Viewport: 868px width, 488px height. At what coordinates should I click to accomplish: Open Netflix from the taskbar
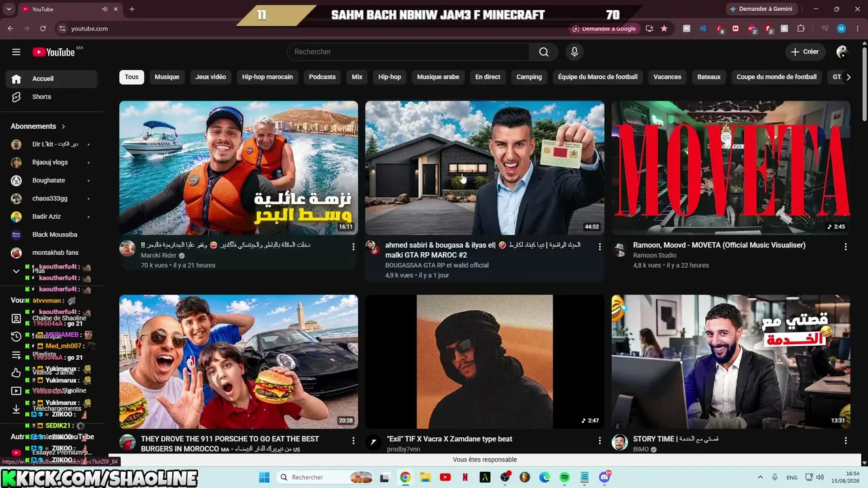[465, 477]
